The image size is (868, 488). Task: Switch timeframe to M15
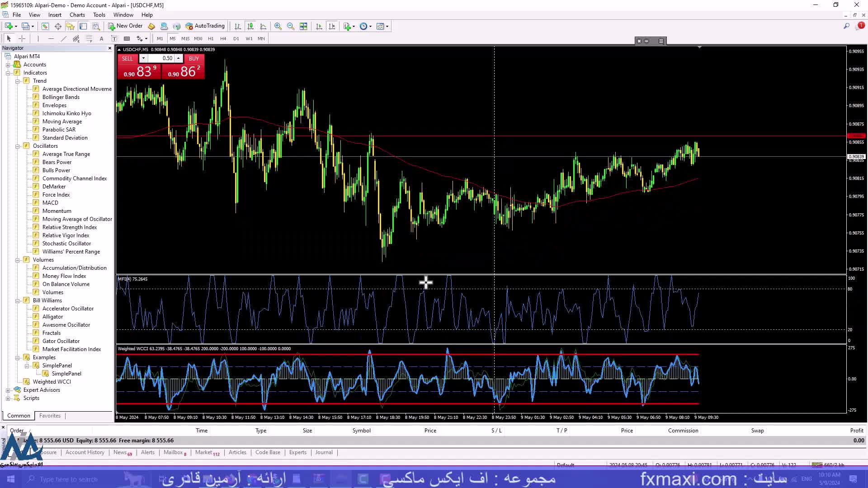[185, 38]
